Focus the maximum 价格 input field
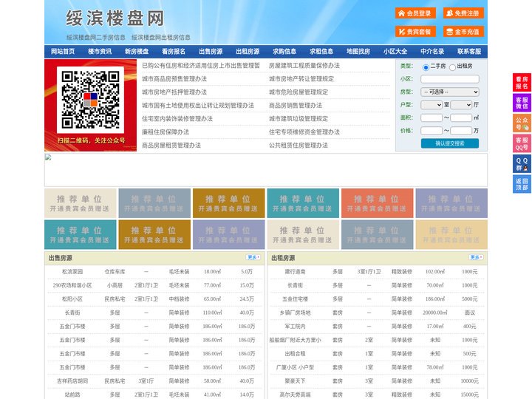The width and height of the screenshot is (532, 399). pyautogui.click(x=461, y=131)
